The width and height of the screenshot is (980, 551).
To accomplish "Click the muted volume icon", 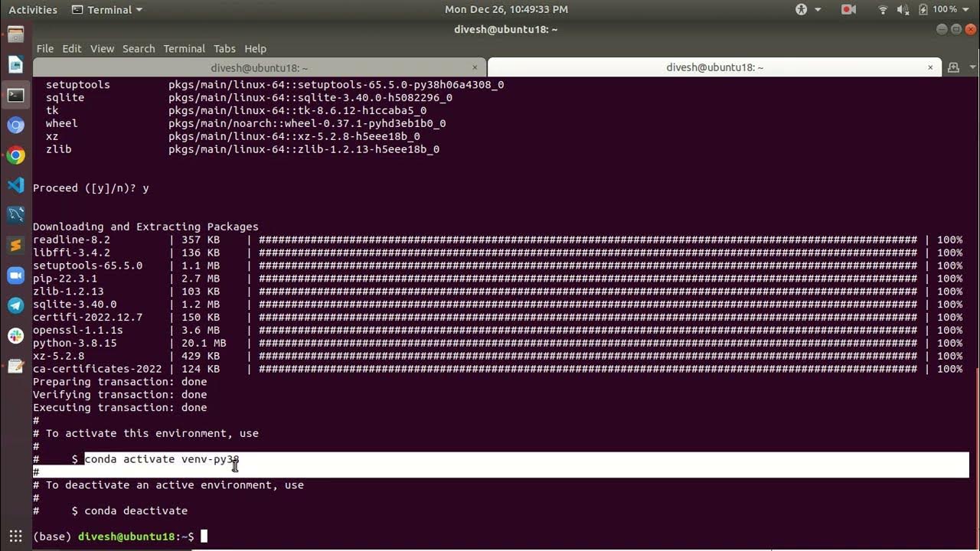I will coord(902,9).
